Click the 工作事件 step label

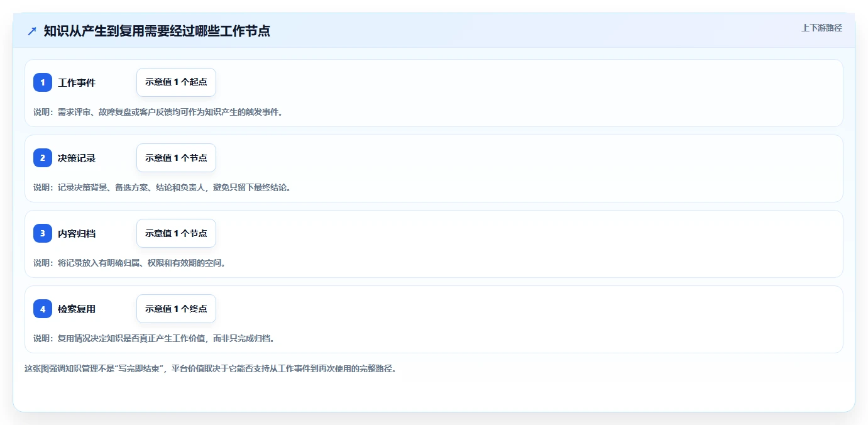77,82
